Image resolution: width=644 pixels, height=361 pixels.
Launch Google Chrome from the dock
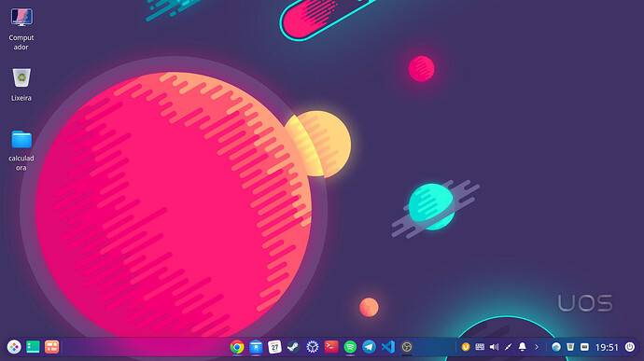(x=237, y=347)
